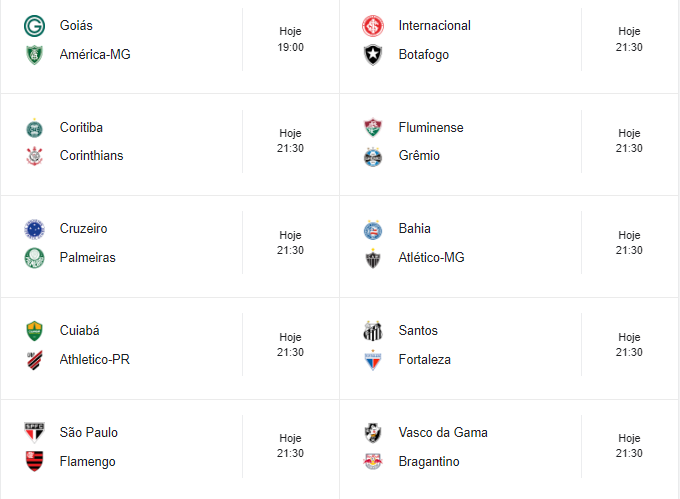
Task: Click the Palmeiras green crest
Action: [x=34, y=258]
